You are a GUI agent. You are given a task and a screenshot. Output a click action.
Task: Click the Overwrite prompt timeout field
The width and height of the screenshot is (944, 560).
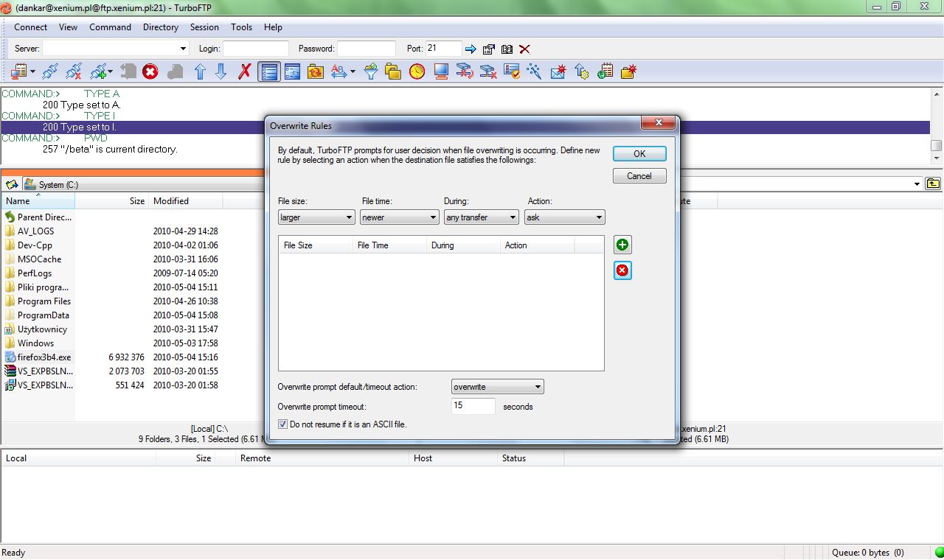[473, 406]
